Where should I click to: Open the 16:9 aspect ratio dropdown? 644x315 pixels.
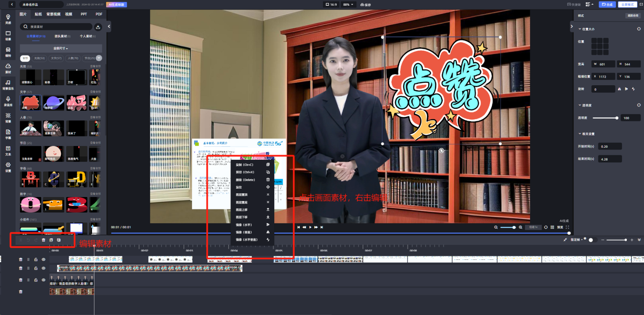click(331, 5)
